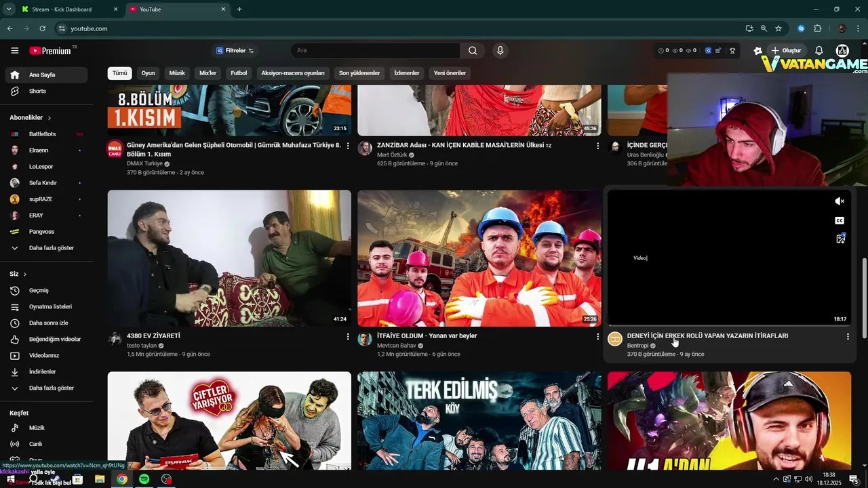Viewport: 868px width, 488px height.
Task: Select the Müzik filter chip
Action: (177, 73)
